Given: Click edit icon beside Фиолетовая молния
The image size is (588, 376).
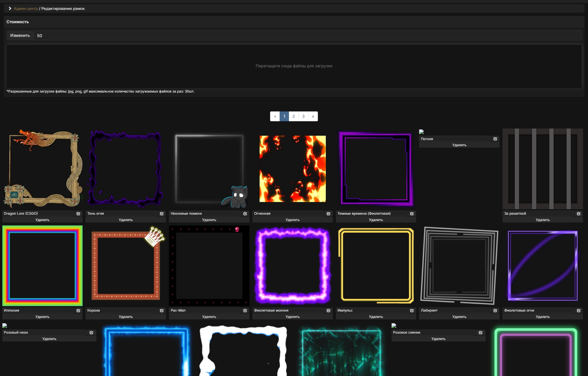Looking at the screenshot, I should click(x=329, y=310).
